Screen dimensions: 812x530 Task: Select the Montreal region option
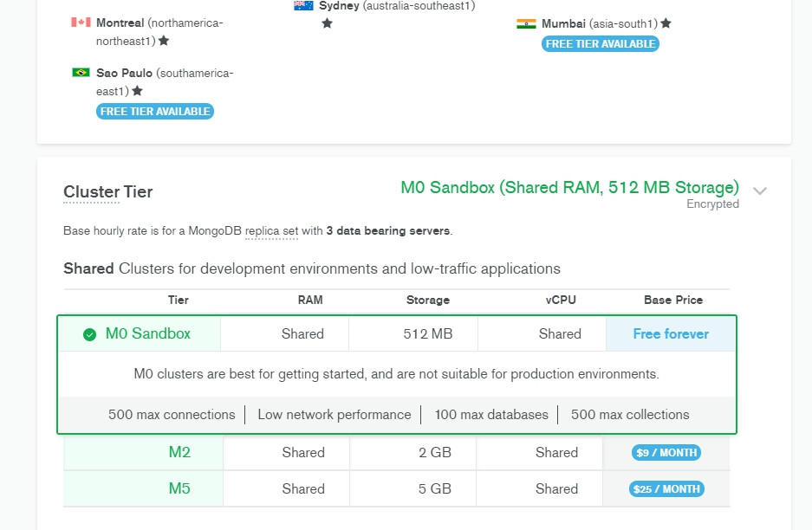(147, 31)
